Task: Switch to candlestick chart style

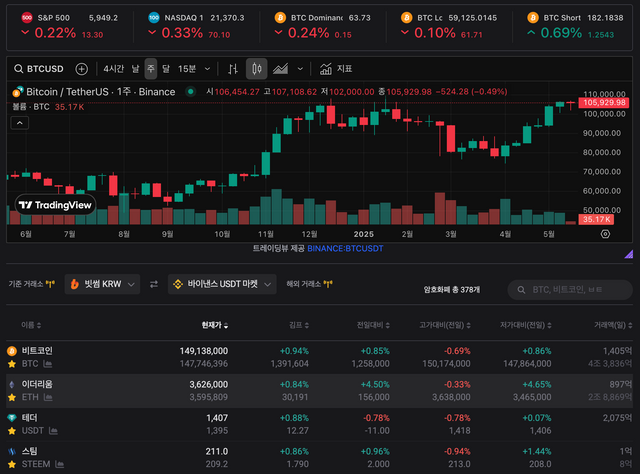Action: point(257,69)
